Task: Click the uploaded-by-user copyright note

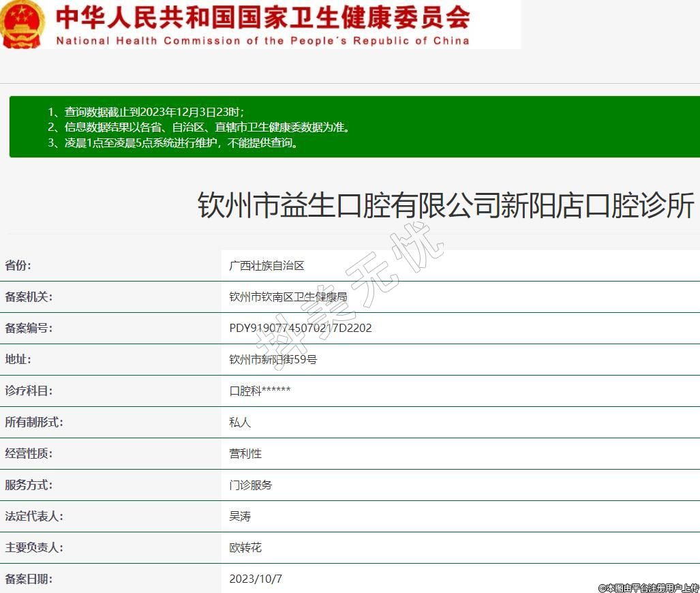Action: coord(648,588)
